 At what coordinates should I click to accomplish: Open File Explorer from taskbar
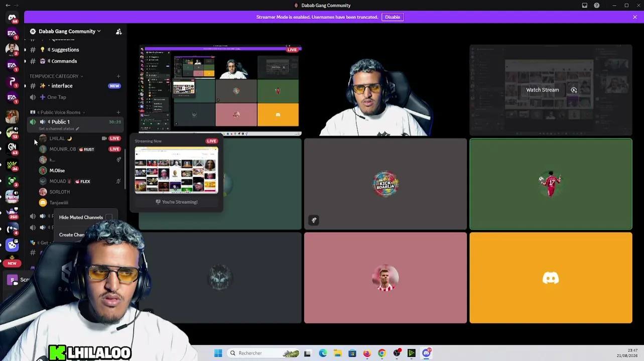(338, 353)
